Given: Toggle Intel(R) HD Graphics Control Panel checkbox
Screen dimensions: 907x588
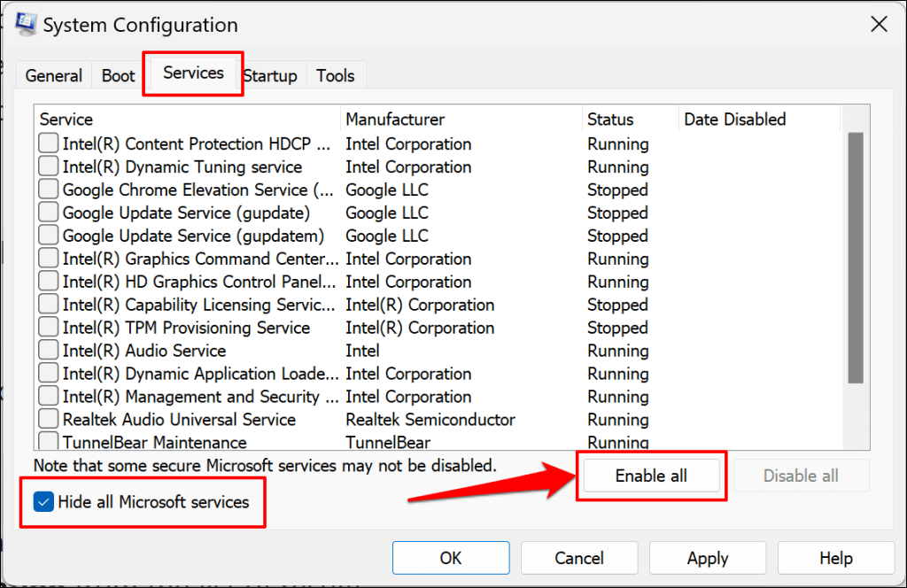Looking at the screenshot, I should tap(49, 282).
